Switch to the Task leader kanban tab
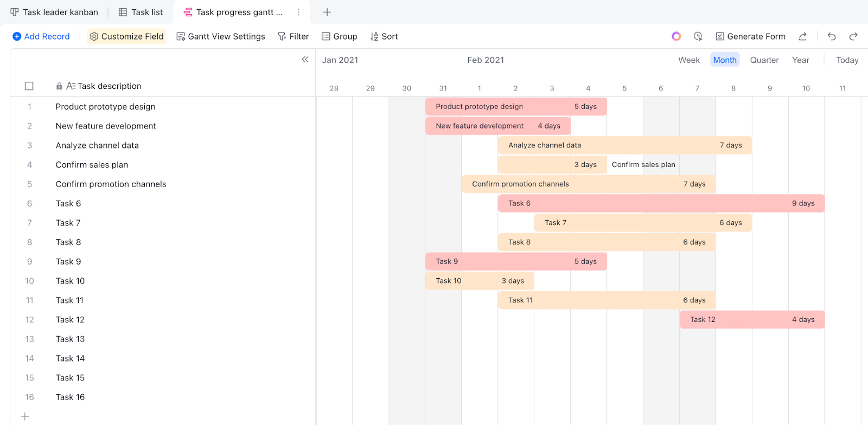868x425 pixels. [54, 12]
